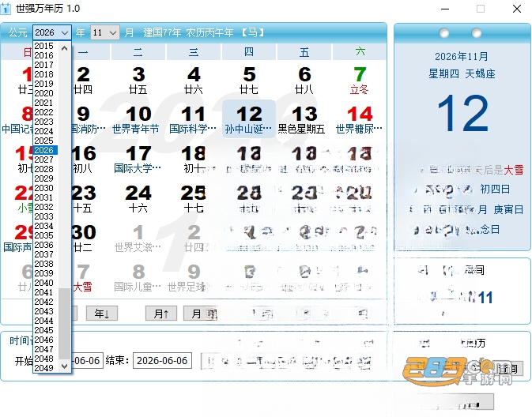
Task: Click the year list scrollbar down arrow
Action: tap(65, 366)
